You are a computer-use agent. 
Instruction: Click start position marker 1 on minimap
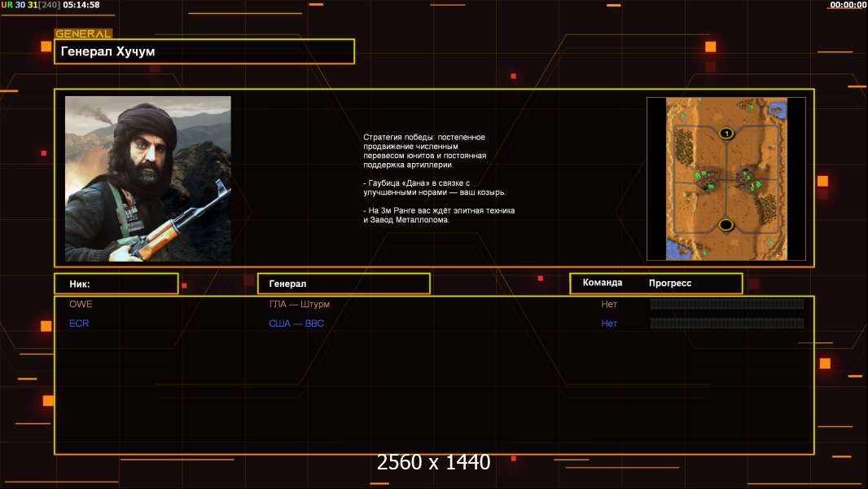(x=726, y=133)
